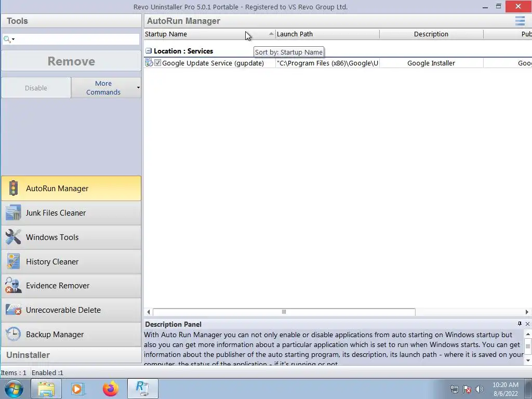Click the Unrecoverable Delete icon
The height and width of the screenshot is (399, 532).
pyautogui.click(x=13, y=310)
